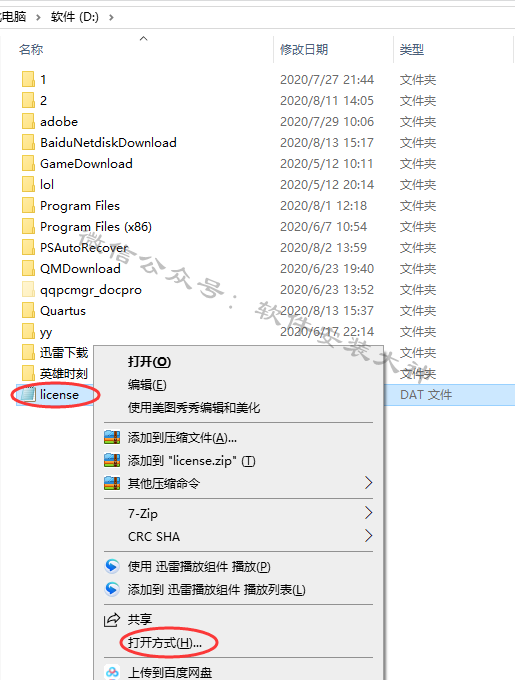Choose 使用美图秀秀编辑和美化 menu entry
Image resolution: width=515 pixels, height=680 pixels.
tap(194, 407)
